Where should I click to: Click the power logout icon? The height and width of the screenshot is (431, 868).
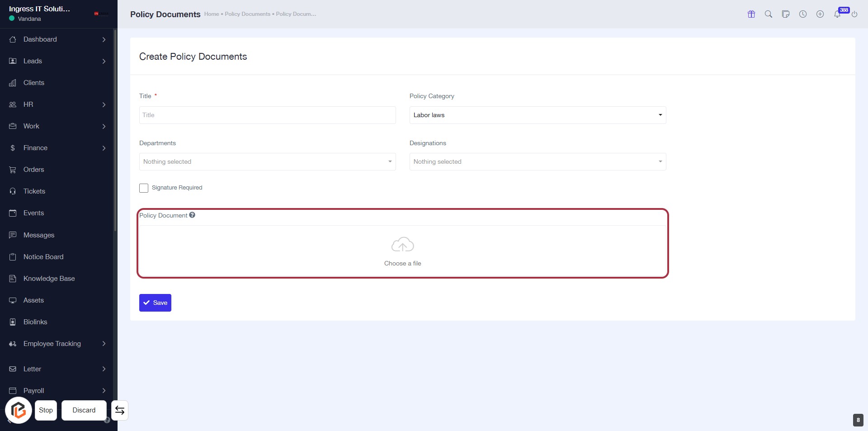click(x=854, y=14)
